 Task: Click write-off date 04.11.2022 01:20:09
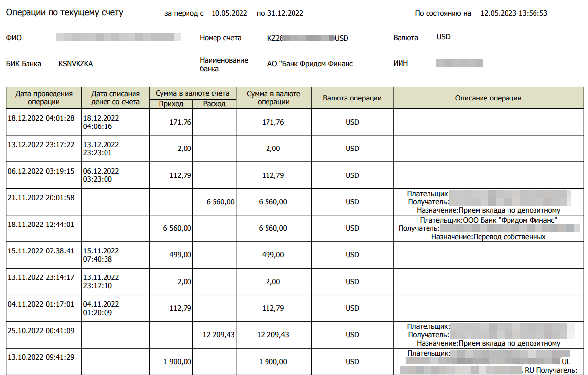tap(101, 309)
